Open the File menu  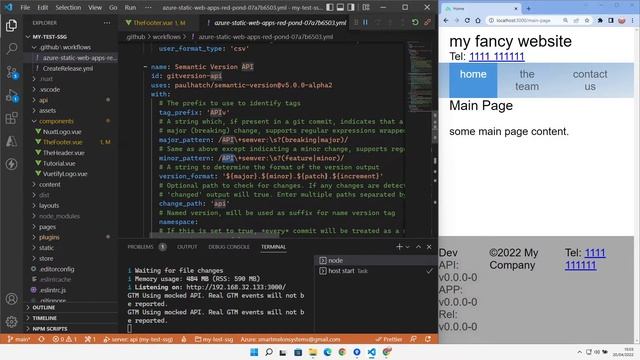(x=25, y=7)
